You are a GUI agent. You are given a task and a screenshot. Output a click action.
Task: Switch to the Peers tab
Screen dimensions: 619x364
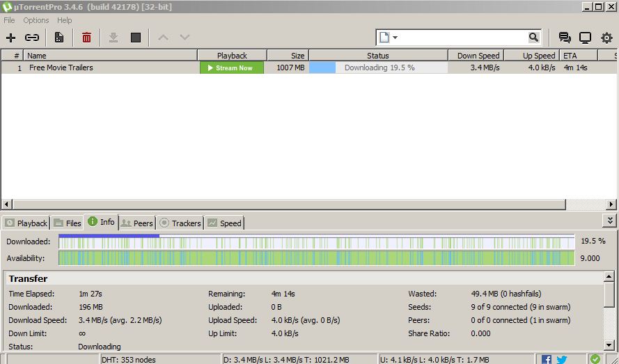[137, 223]
